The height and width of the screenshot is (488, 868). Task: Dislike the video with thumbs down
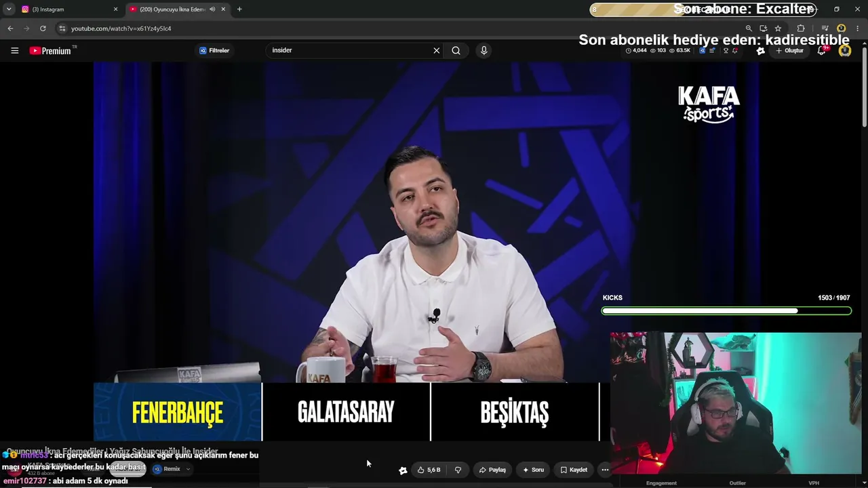[458, 470]
